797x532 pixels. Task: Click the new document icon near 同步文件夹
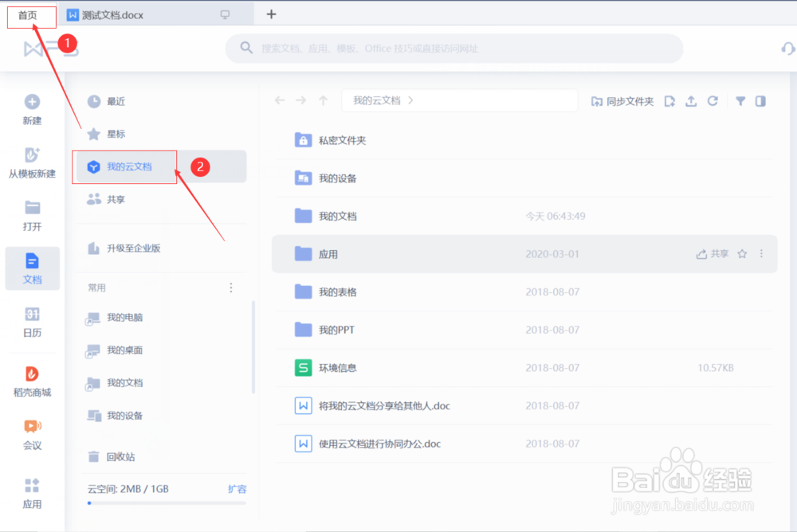[x=669, y=100]
